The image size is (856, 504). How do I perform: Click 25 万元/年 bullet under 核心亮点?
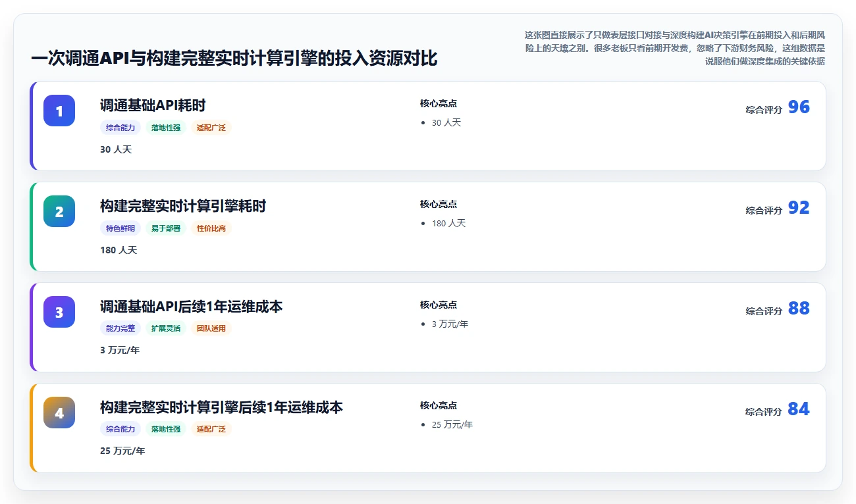[452, 424]
